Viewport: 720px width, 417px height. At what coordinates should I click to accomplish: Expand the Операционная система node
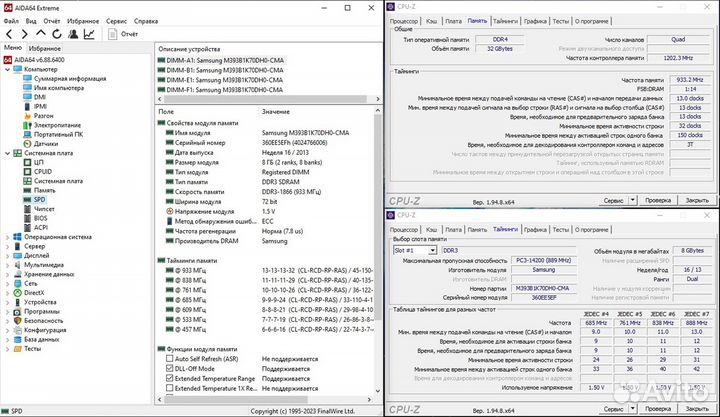pyautogui.click(x=7, y=237)
